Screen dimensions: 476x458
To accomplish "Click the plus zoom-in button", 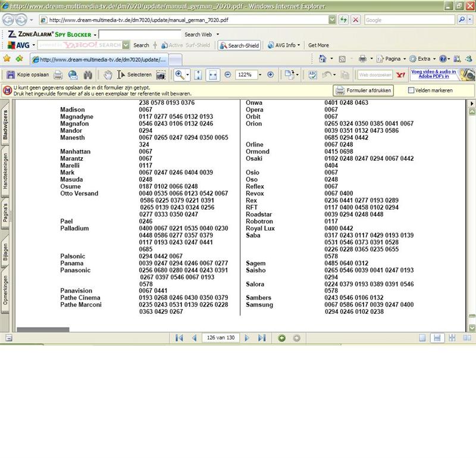I will [271, 74].
